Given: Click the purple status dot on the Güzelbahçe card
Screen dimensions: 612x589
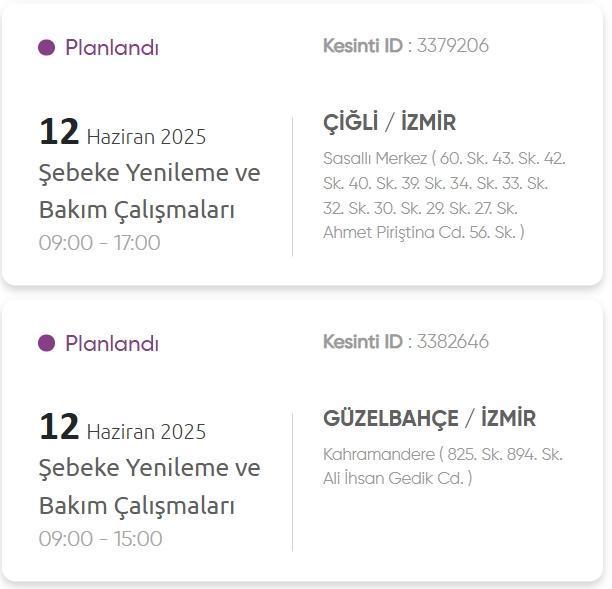Looking at the screenshot, I should (46, 343).
